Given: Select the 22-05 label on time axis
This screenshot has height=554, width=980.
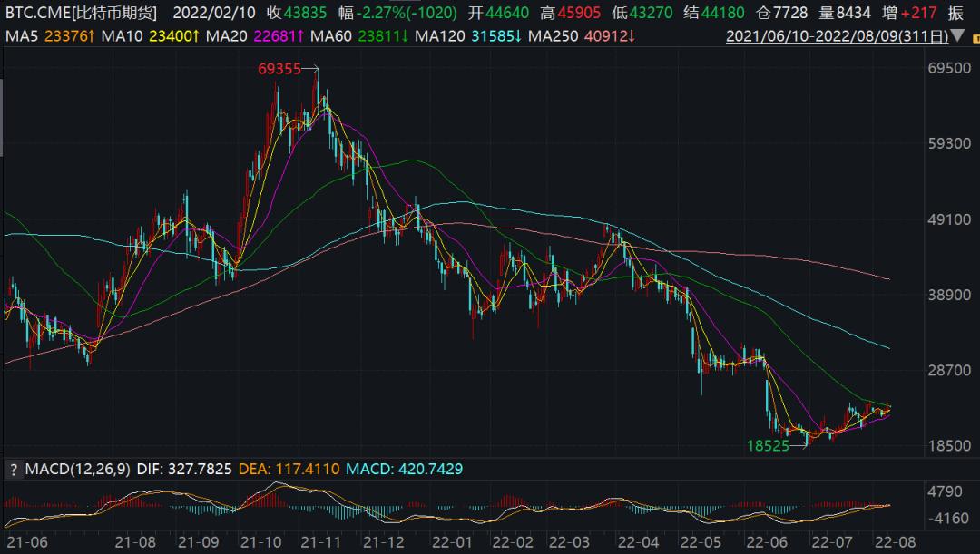Looking at the screenshot, I should 701,542.
